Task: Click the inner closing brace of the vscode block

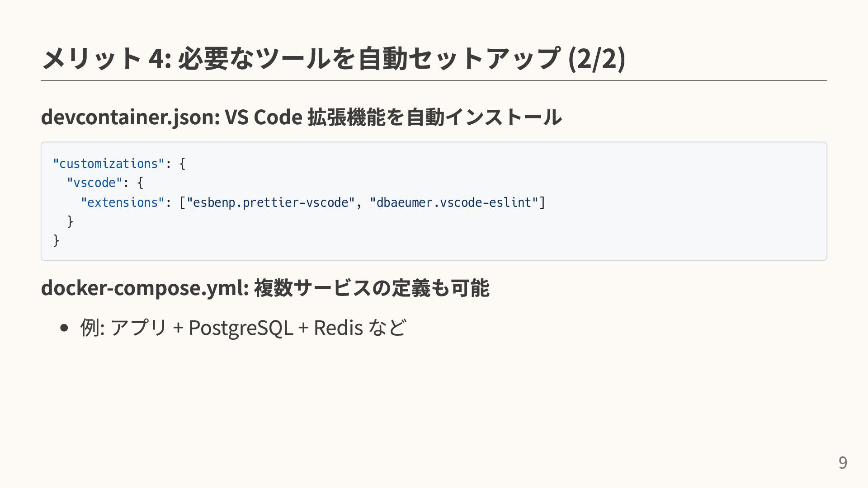Action: [x=70, y=221]
